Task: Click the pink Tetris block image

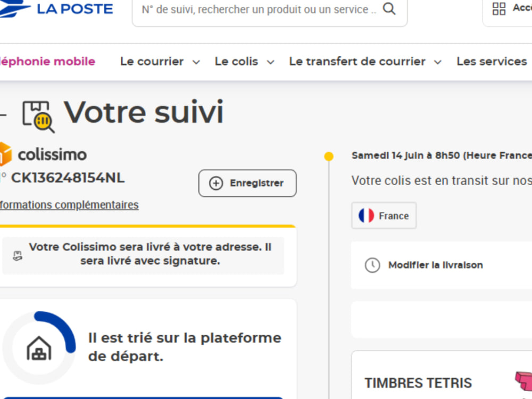Action: pos(523,381)
